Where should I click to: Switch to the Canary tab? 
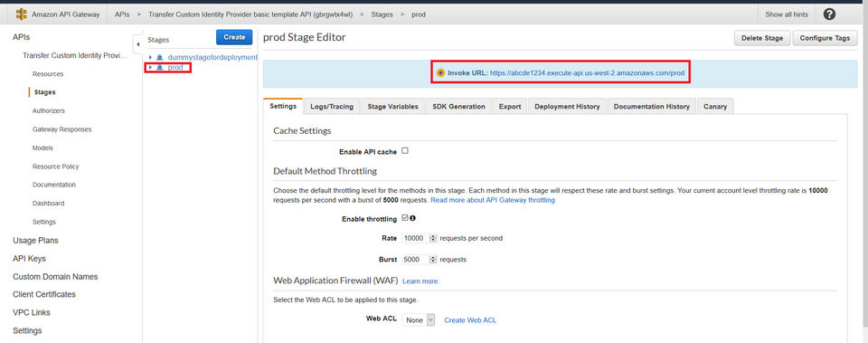716,107
